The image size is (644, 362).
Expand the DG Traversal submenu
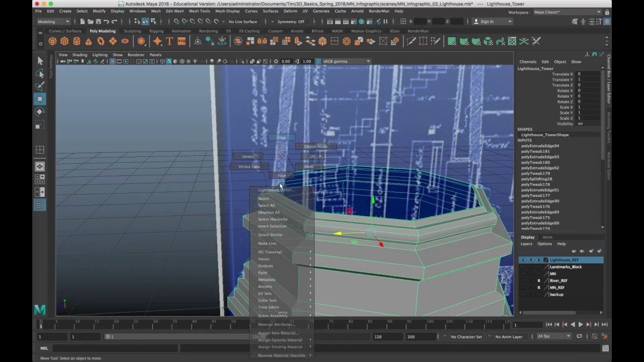pos(284,252)
